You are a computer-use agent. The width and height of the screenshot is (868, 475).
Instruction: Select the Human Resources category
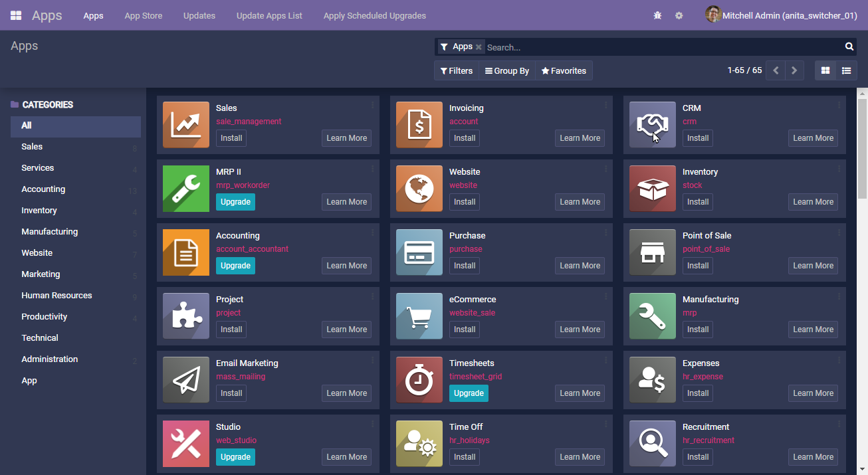(56, 296)
